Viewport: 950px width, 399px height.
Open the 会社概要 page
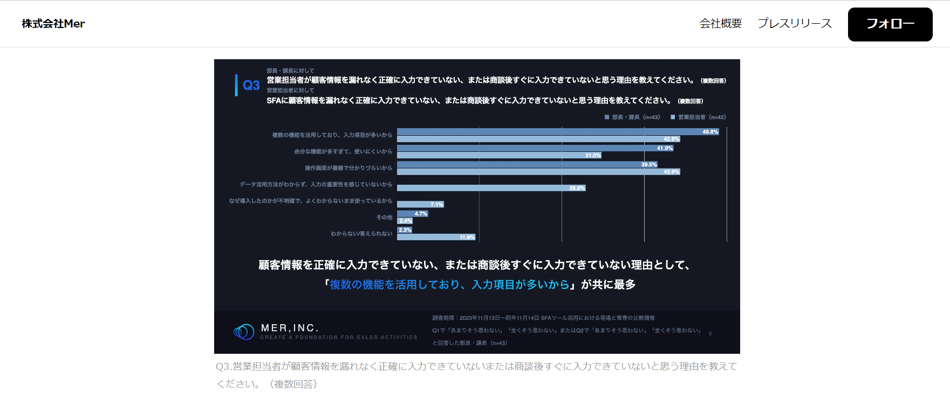coord(720,24)
